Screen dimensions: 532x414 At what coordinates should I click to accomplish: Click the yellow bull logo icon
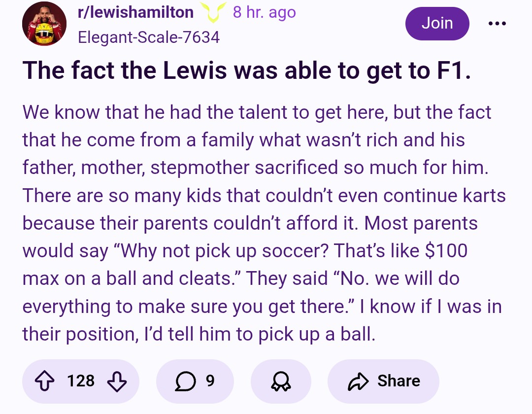click(x=213, y=12)
